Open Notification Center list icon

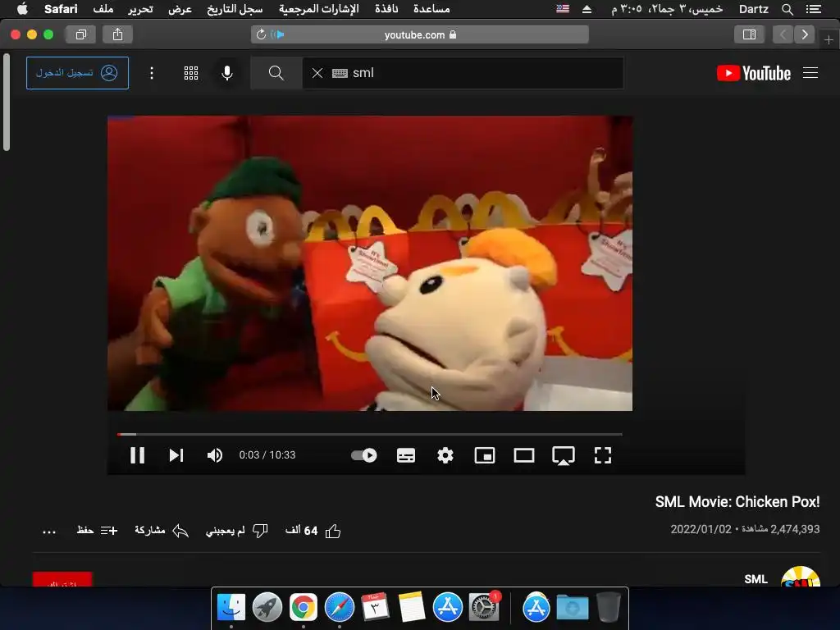(x=814, y=9)
